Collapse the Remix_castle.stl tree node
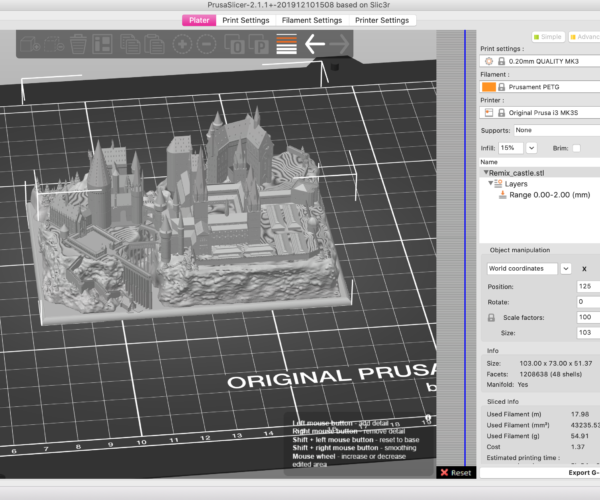 pyautogui.click(x=486, y=173)
